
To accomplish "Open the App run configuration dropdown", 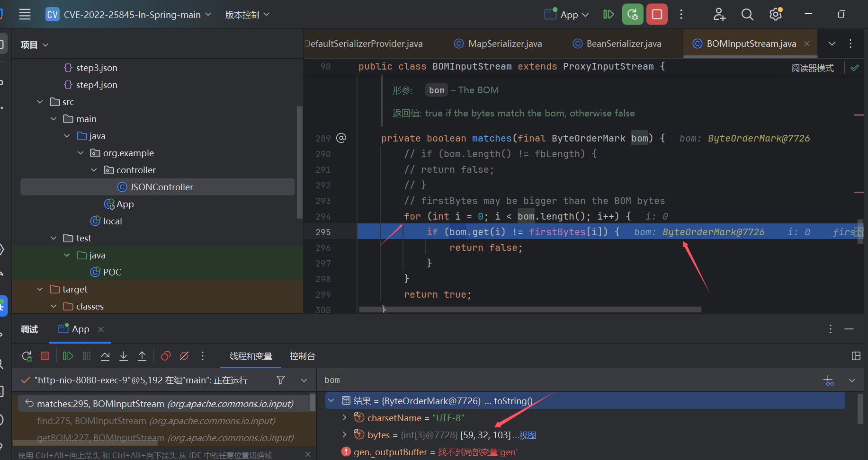I will [566, 15].
